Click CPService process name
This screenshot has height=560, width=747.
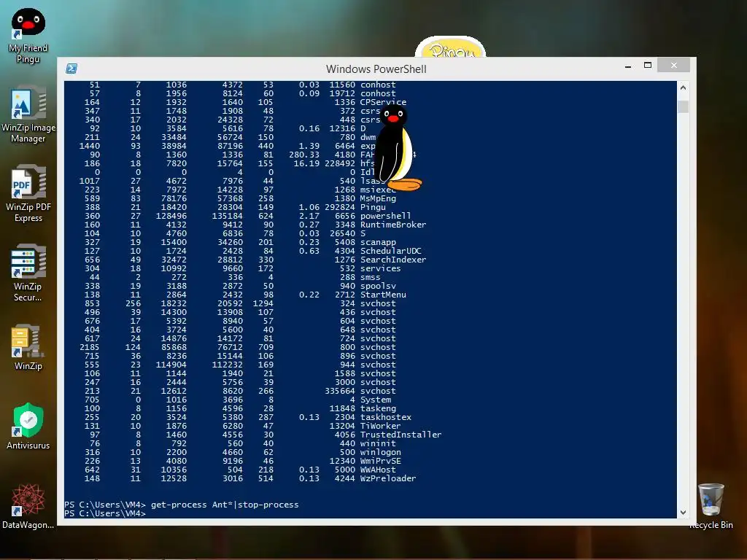pos(383,102)
